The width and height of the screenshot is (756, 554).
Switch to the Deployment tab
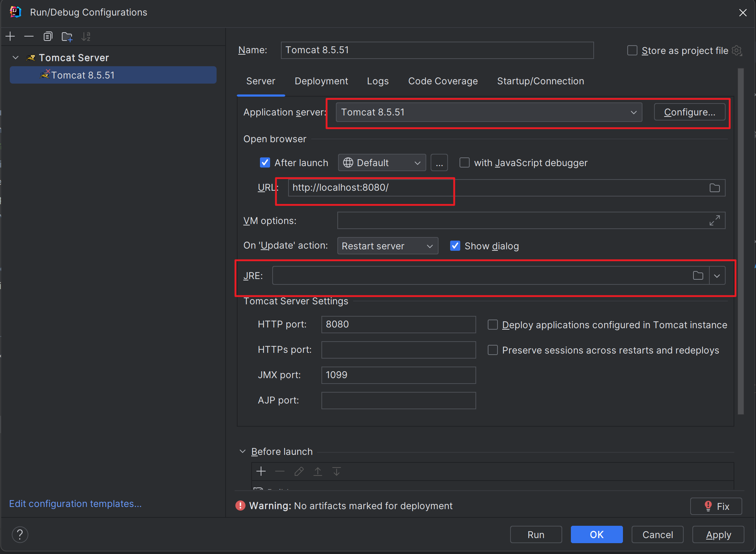pyautogui.click(x=321, y=81)
